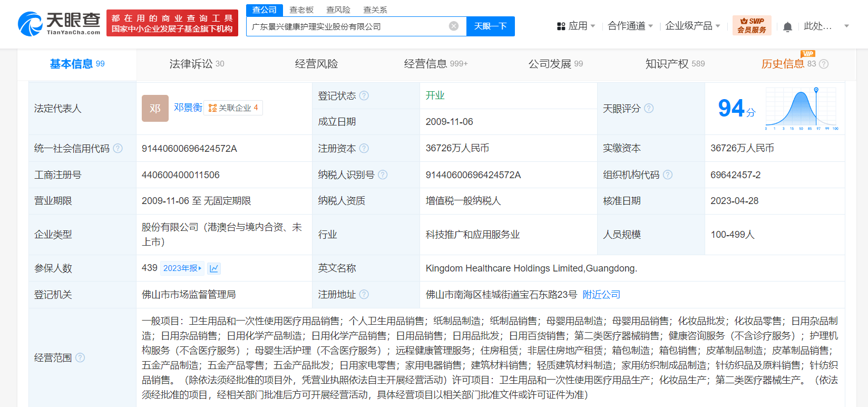Screen dimensions: 868x407
Task: Expand the 合作通道 dropdown
Action: tap(630, 26)
